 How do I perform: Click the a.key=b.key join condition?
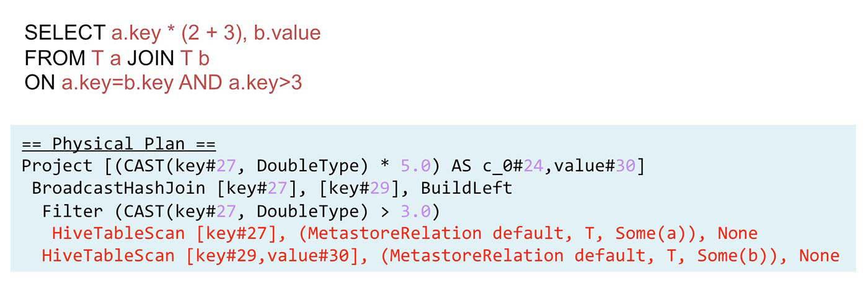tap(117, 83)
